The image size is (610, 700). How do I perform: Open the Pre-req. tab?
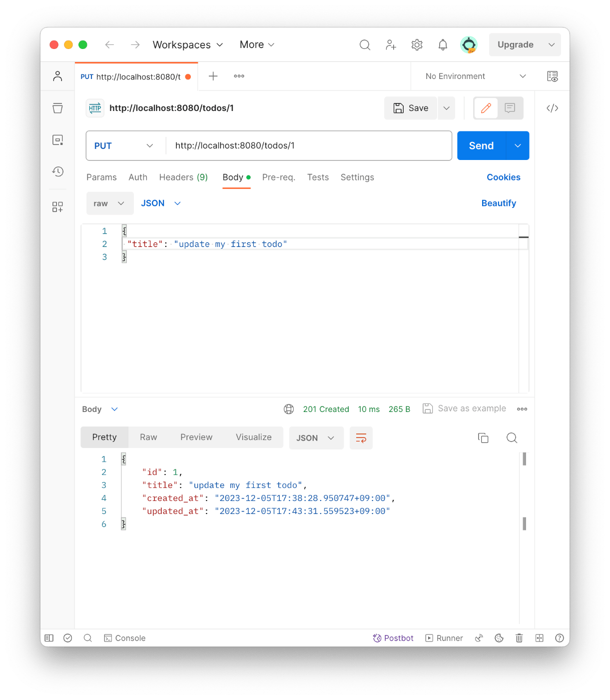[279, 177]
